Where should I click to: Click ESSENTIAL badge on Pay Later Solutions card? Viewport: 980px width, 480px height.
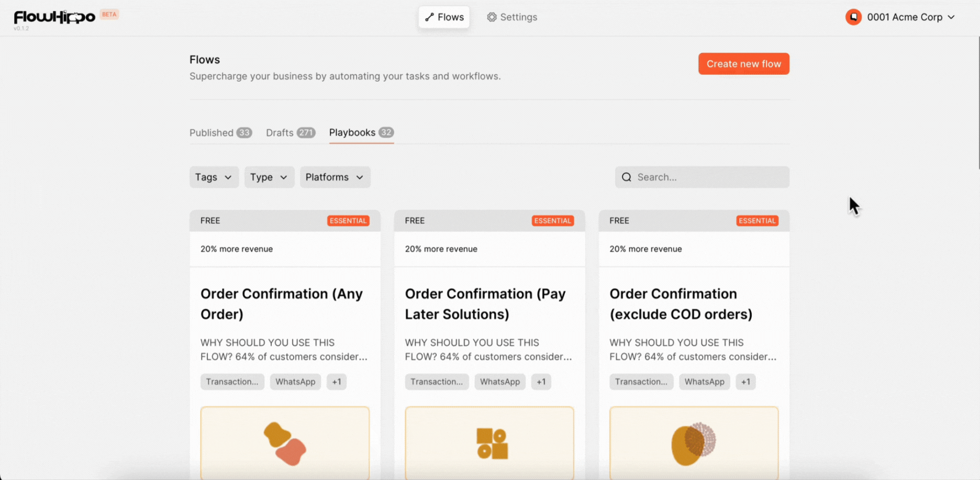(x=553, y=221)
